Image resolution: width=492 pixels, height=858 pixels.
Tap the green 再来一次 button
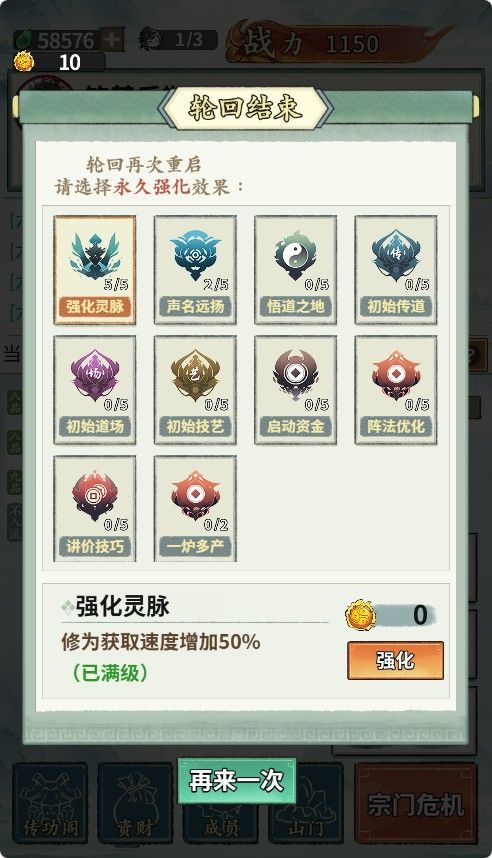pyautogui.click(x=236, y=781)
